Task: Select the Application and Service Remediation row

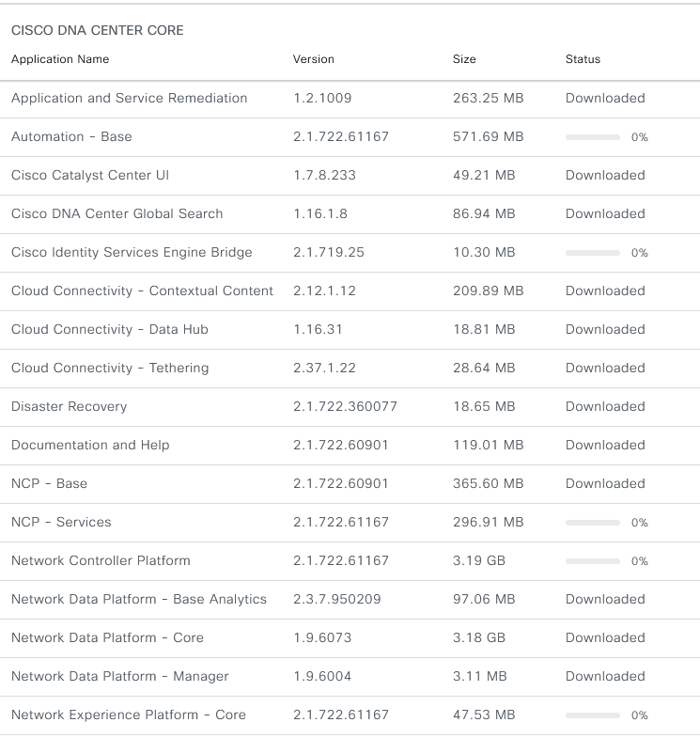Action: [350, 99]
